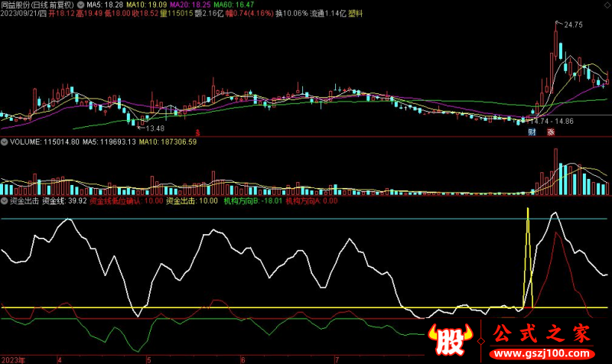612x364 pixels.
Task: Open the 资金出击 indicator dropdown arrow
Action: pyautogui.click(x=5, y=201)
